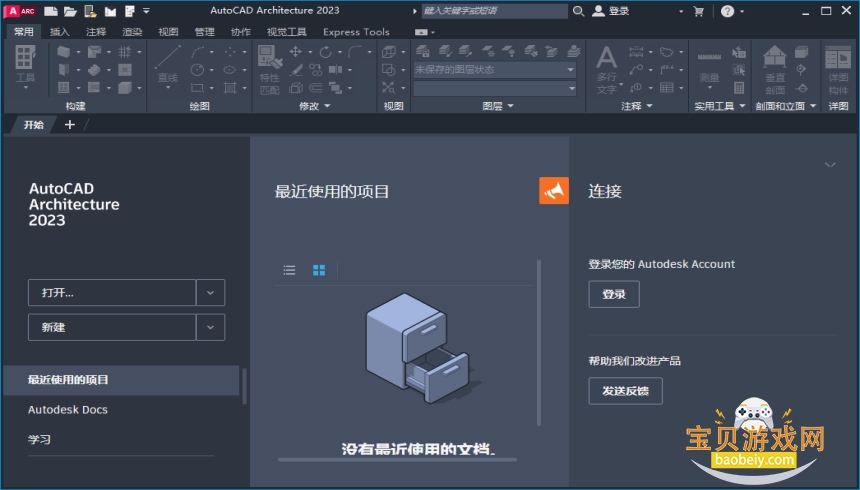Select the Wall tool in 构建 panel
This screenshot has width=860, height=490.
coord(64,52)
